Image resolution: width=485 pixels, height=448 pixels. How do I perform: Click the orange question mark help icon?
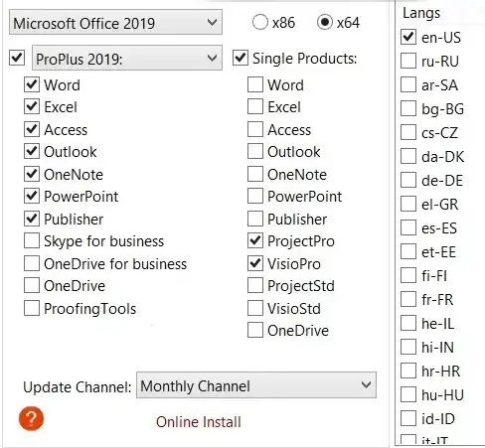(31, 419)
